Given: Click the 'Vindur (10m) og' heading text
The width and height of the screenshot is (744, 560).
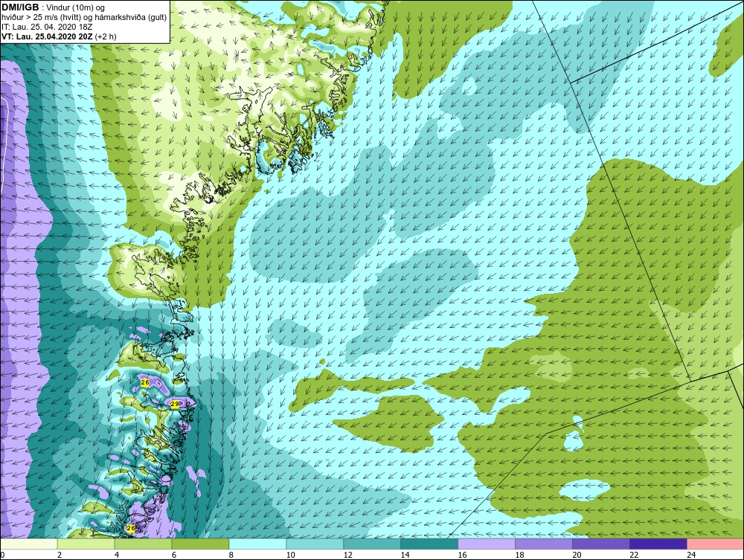Looking at the screenshot, I should click(77, 7).
